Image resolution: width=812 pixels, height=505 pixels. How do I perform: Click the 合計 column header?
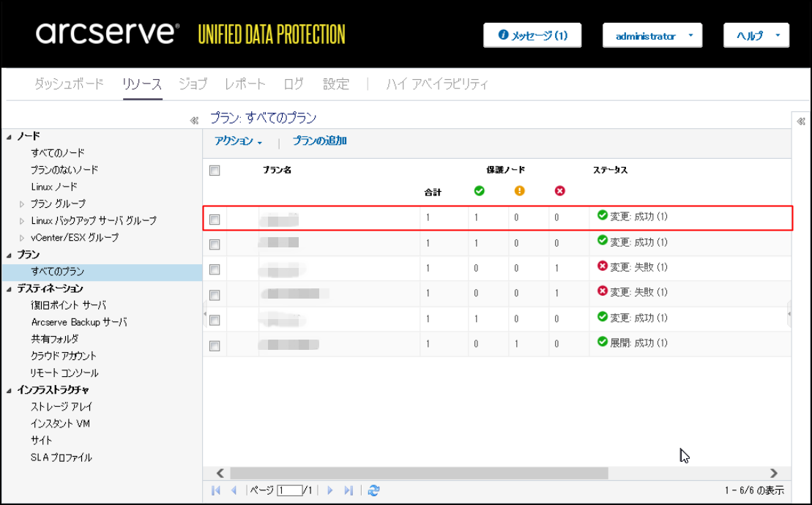tap(433, 192)
